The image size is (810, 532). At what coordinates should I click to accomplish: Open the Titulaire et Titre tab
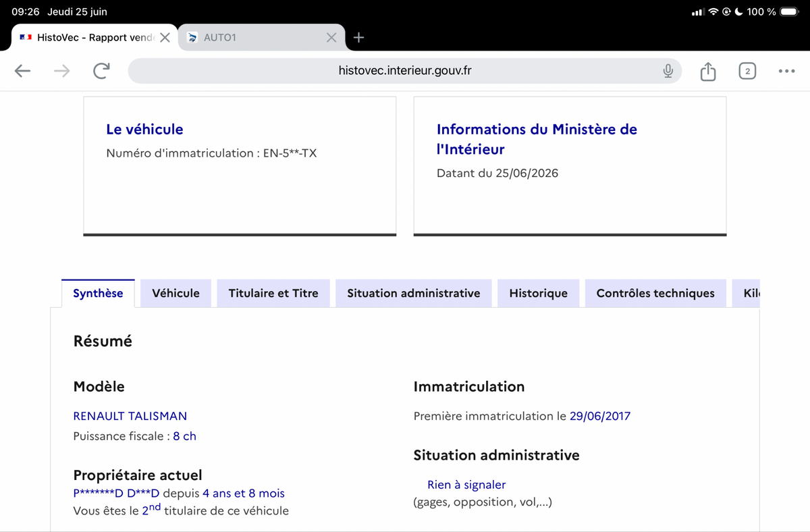[273, 293]
